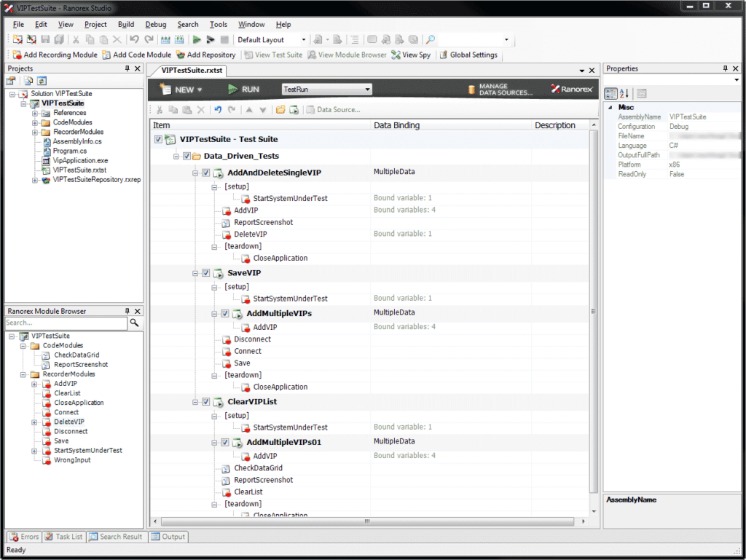Expand the AddVIP module in Module Browser
Image resolution: width=746 pixels, height=560 pixels.
[34, 384]
